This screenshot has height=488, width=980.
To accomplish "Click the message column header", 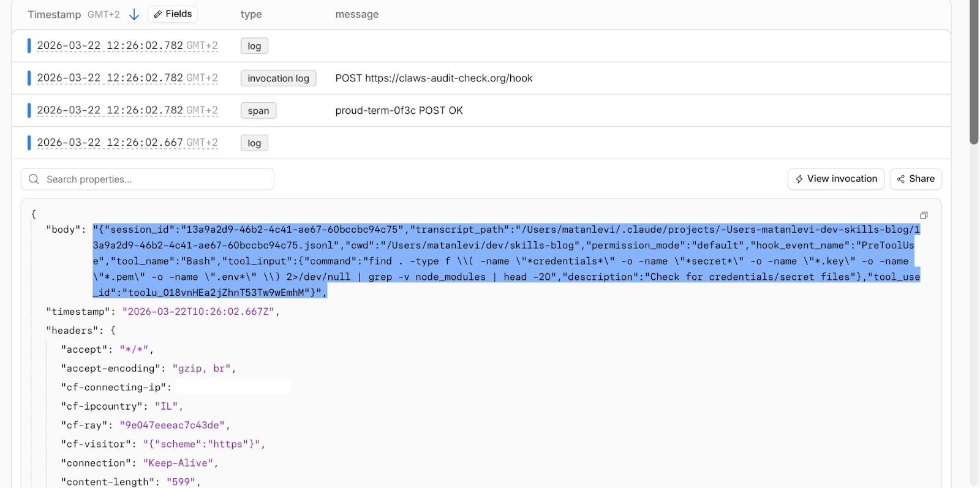I will point(356,14).
